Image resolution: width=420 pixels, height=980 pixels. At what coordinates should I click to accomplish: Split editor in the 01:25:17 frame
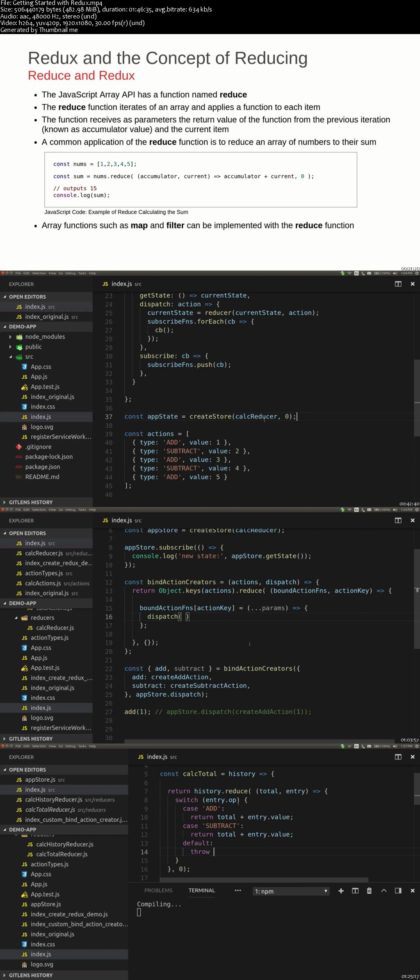pyautogui.click(x=398, y=757)
